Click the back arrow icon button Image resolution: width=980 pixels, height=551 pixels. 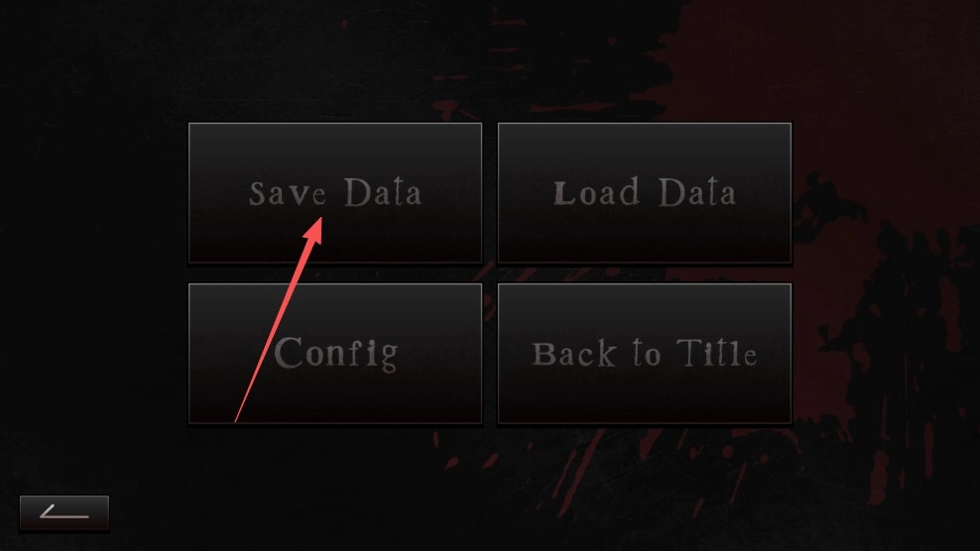64,513
